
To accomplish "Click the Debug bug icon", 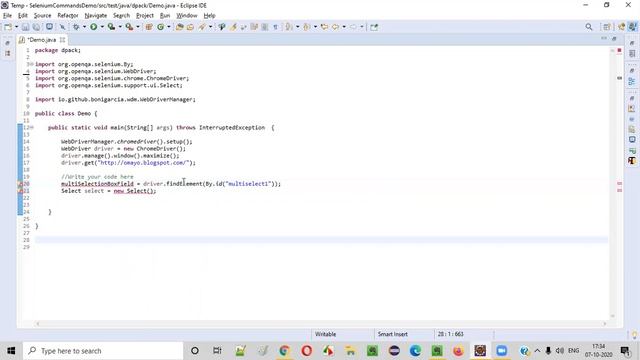I will pyautogui.click(x=76, y=27).
